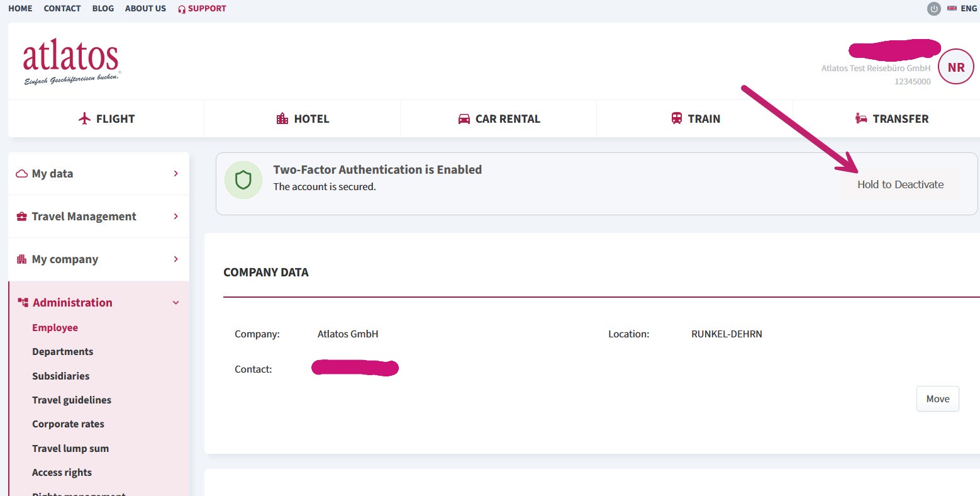This screenshot has height=496, width=980.
Task: Click the Hotel building icon
Action: [x=282, y=118]
